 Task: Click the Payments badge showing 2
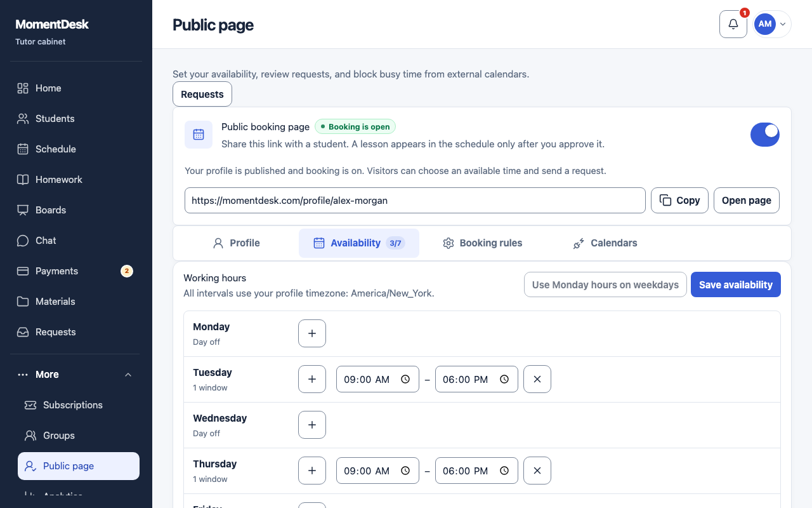tap(127, 271)
